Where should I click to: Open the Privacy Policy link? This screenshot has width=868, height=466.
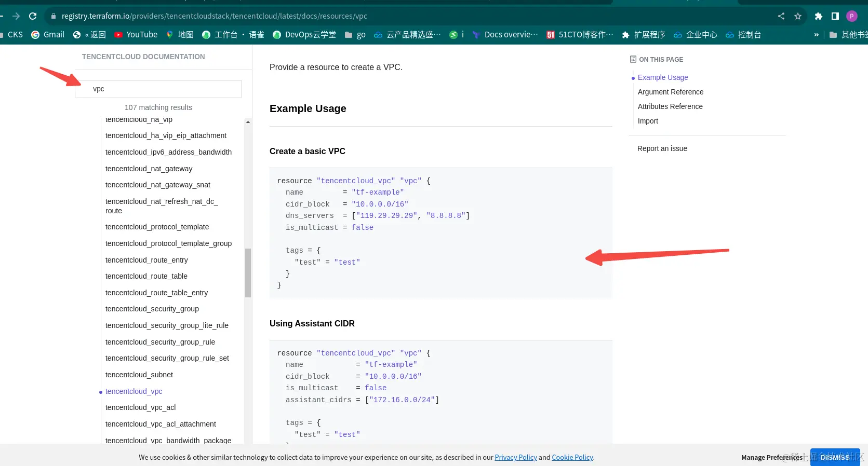click(516, 457)
